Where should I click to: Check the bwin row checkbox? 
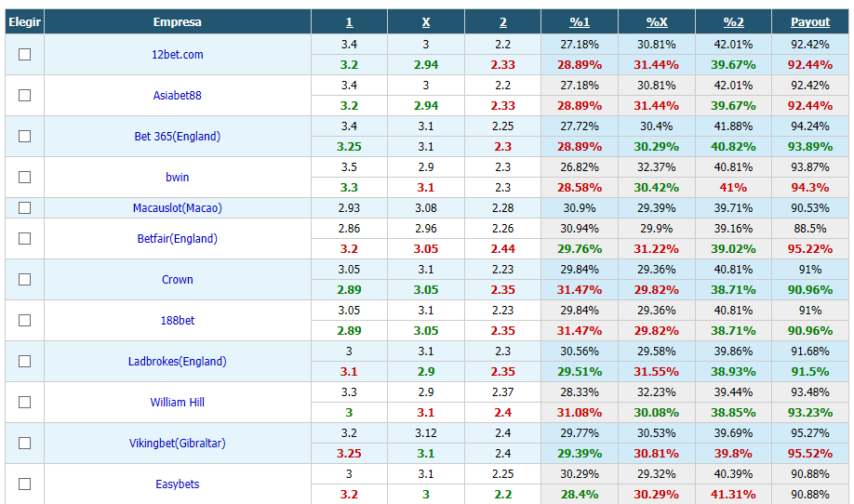pos(24,177)
